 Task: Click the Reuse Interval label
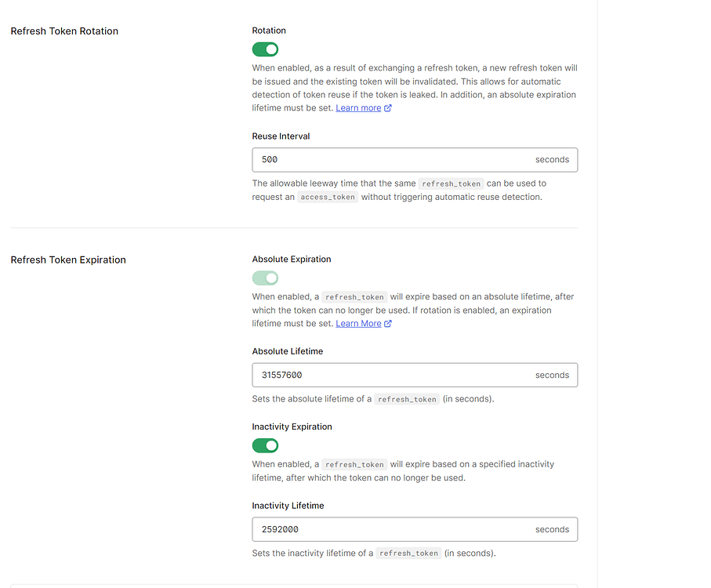coord(281,136)
